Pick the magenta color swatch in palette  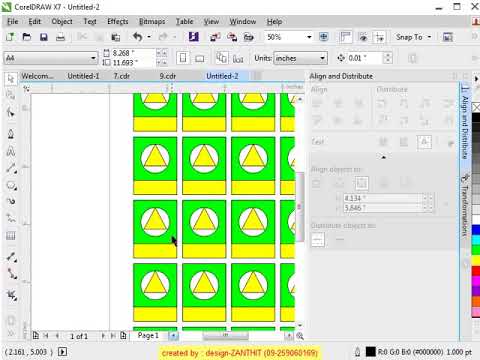coord(476,281)
